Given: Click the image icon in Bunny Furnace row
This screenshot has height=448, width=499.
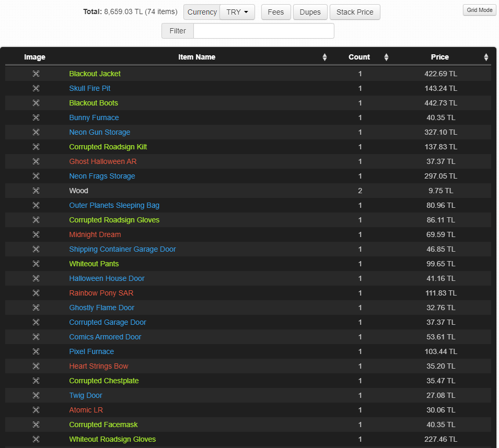Looking at the screenshot, I should click(x=36, y=117).
